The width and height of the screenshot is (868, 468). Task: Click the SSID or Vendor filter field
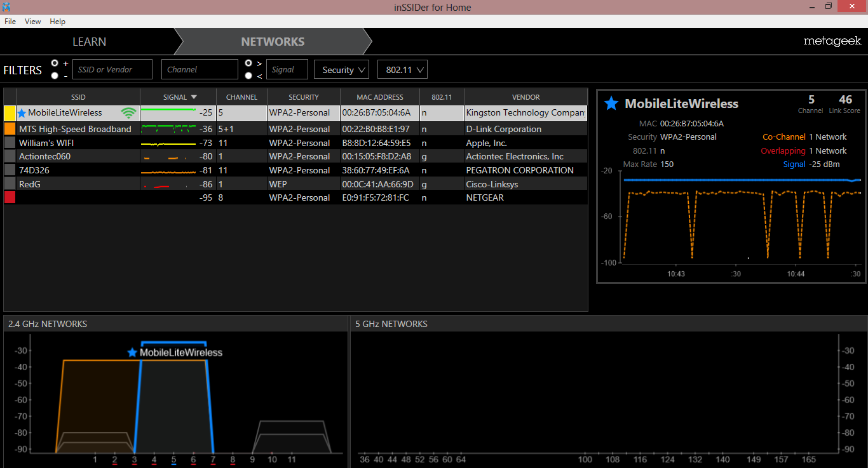pyautogui.click(x=112, y=70)
